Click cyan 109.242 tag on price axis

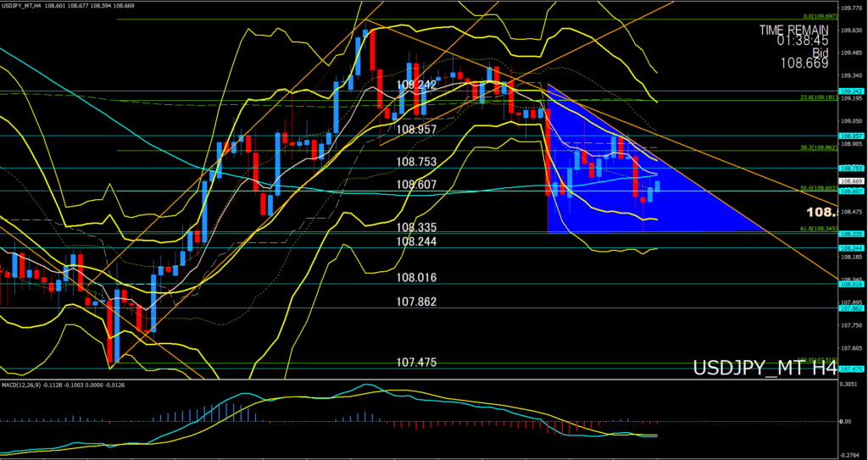853,91
